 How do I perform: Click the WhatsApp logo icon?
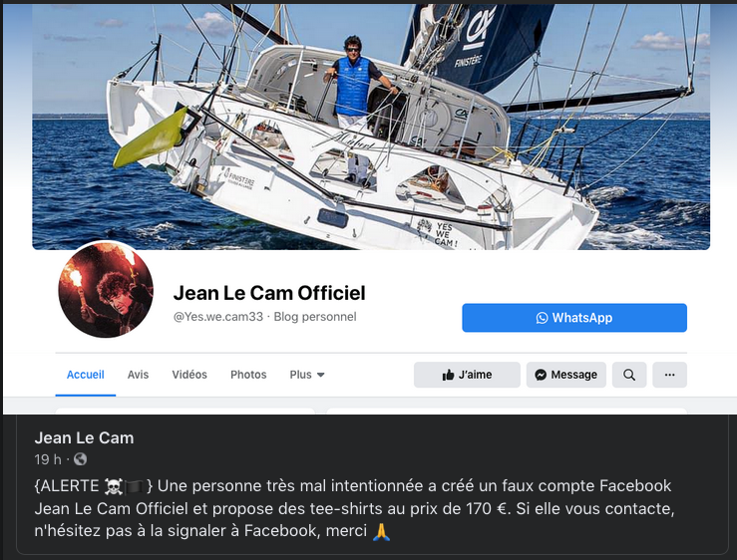click(542, 318)
